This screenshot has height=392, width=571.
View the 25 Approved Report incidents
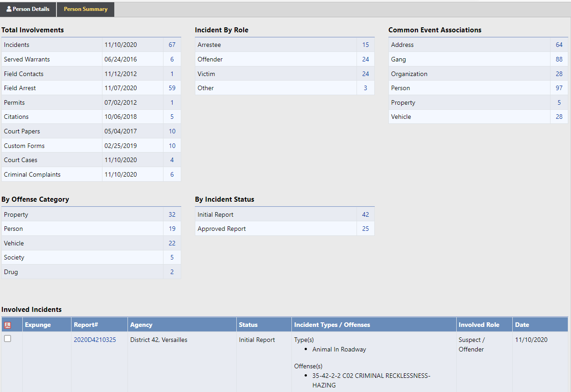point(365,229)
